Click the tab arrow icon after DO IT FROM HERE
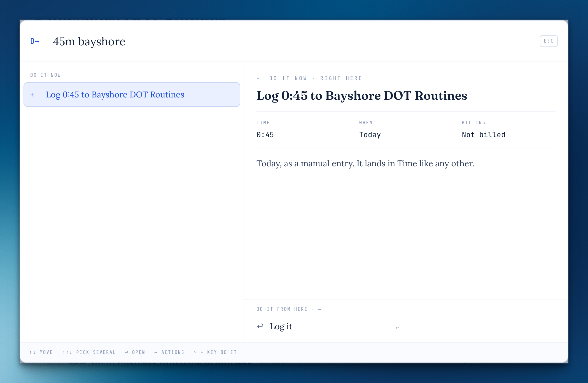 [x=320, y=309]
